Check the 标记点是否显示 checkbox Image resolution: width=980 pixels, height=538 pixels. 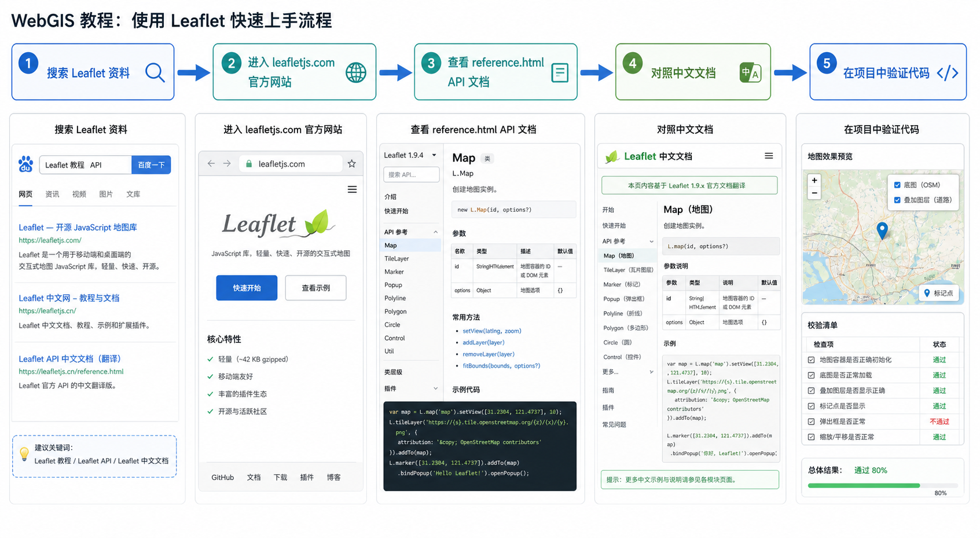(811, 407)
